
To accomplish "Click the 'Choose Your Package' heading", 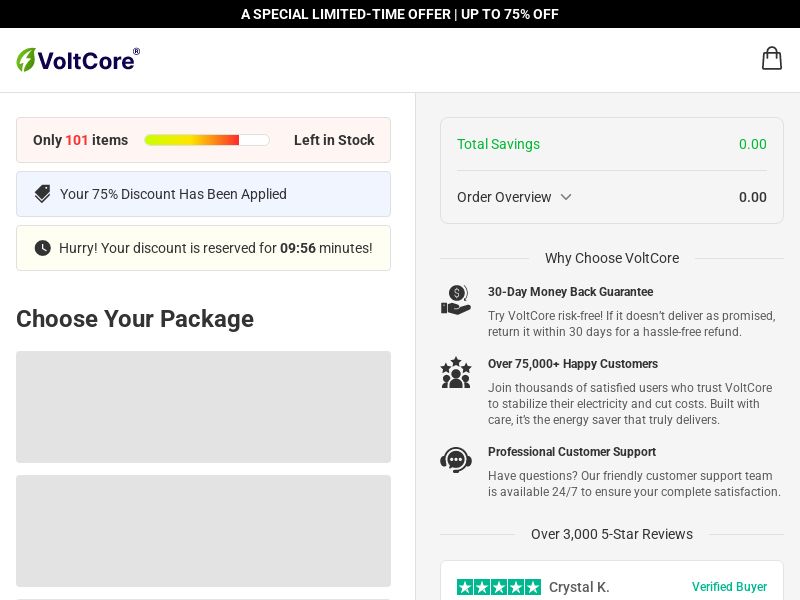I will (135, 319).
